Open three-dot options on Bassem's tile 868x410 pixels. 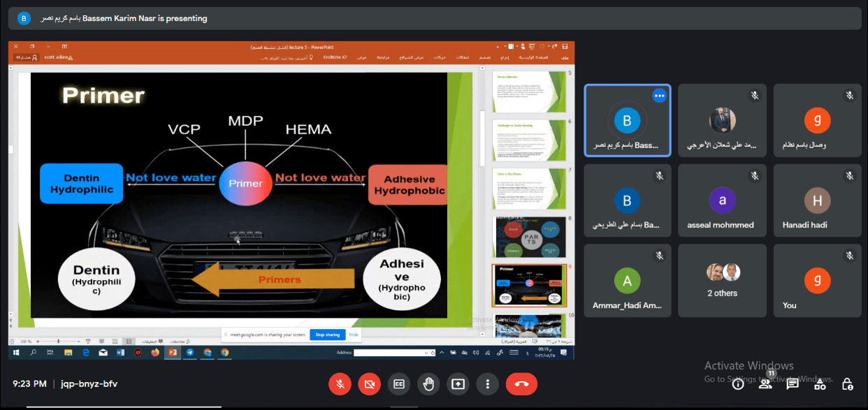click(658, 96)
